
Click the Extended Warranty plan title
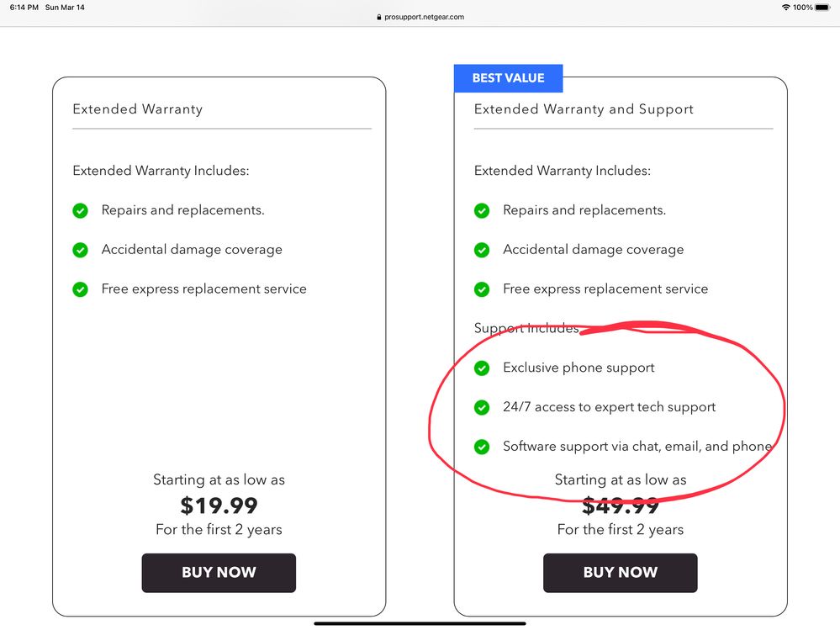[137, 109]
